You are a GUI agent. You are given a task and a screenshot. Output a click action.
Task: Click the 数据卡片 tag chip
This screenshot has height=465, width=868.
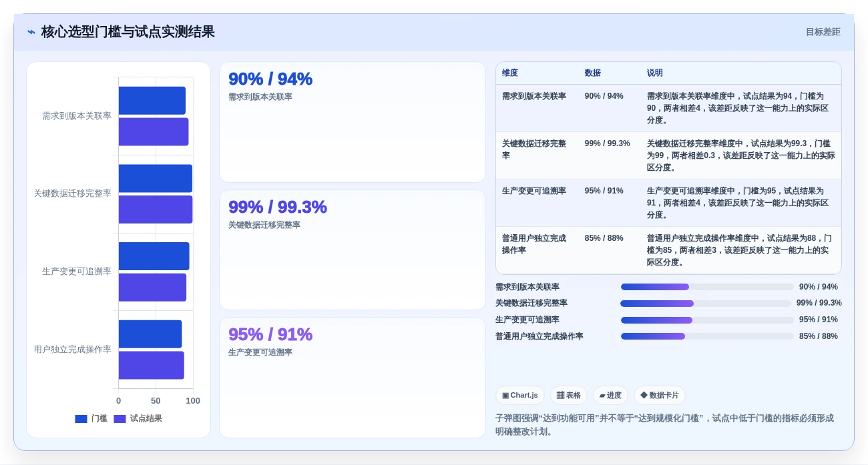(659, 395)
